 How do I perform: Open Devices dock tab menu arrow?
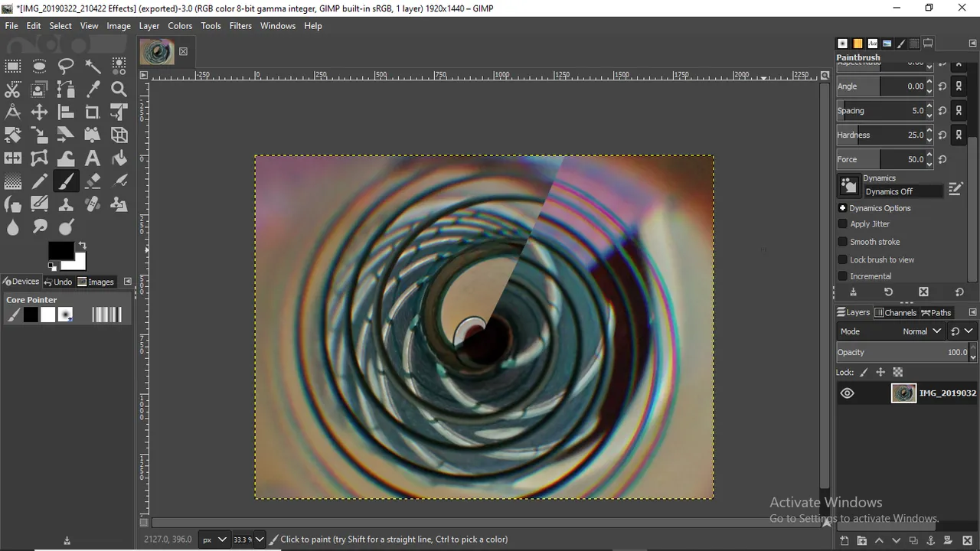click(x=127, y=282)
